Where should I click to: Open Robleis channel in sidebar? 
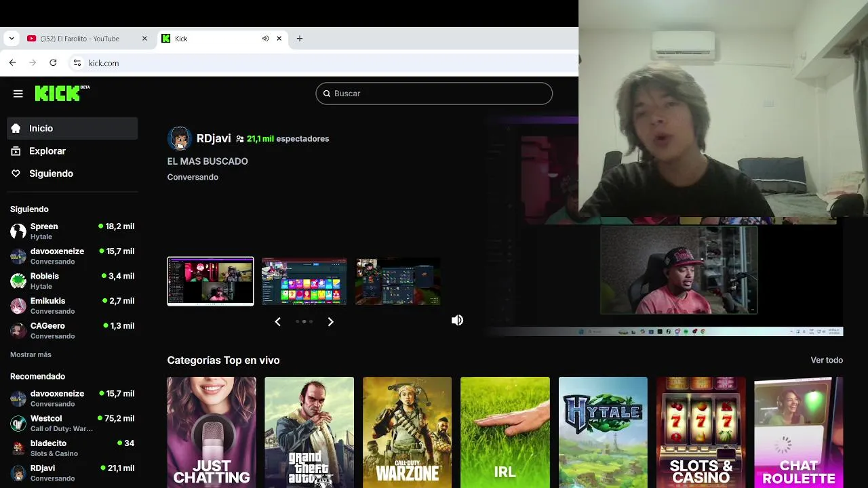[73, 281]
